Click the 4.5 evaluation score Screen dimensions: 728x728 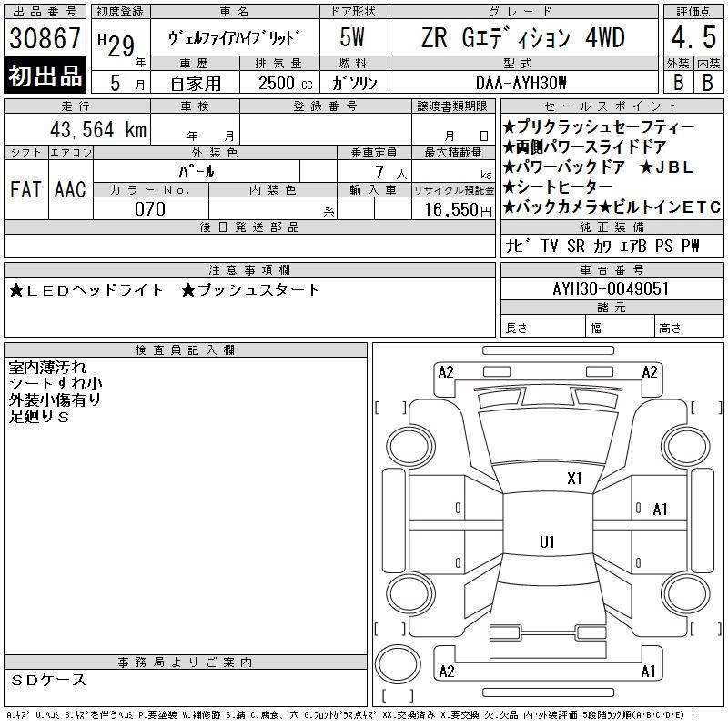693,38
